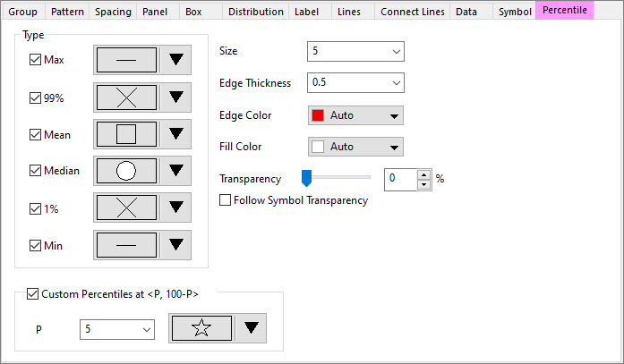Click the Mean square symbol preview
Viewport: 624px width, 364px height.
tap(126, 134)
